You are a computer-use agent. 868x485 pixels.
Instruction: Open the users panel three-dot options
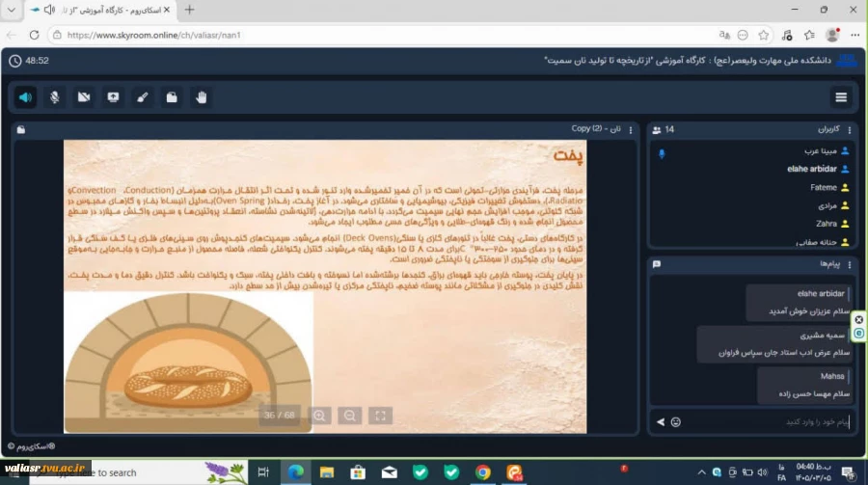(850, 129)
